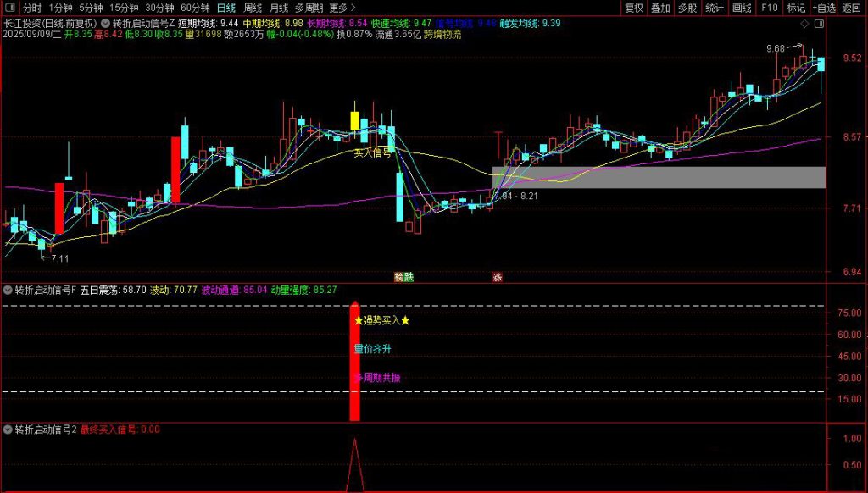Click the gray gap rectangle on the chart
This screenshot has height=493, width=868.
click(658, 177)
